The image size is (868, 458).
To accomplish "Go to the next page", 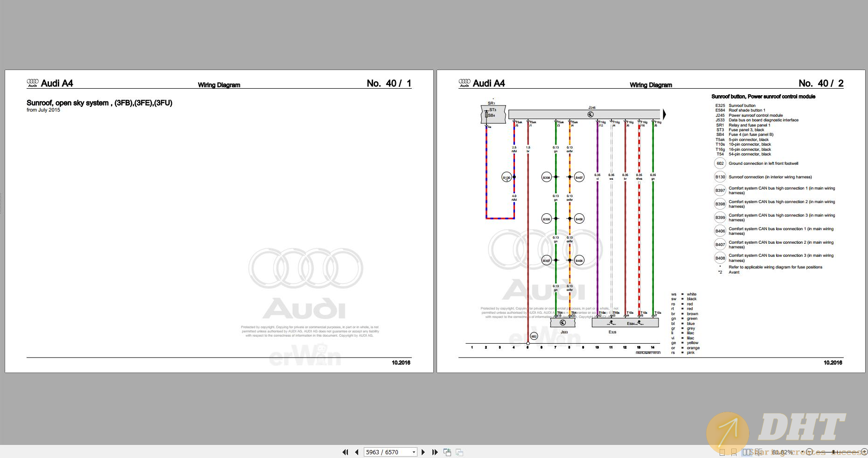I will click(x=423, y=452).
